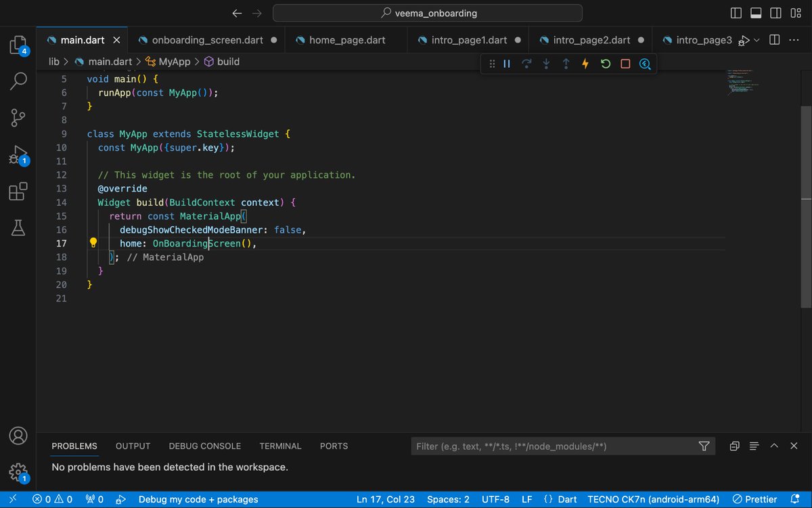Switch to the intro_page1.dart tab
The image size is (812, 508).
coord(469,40)
